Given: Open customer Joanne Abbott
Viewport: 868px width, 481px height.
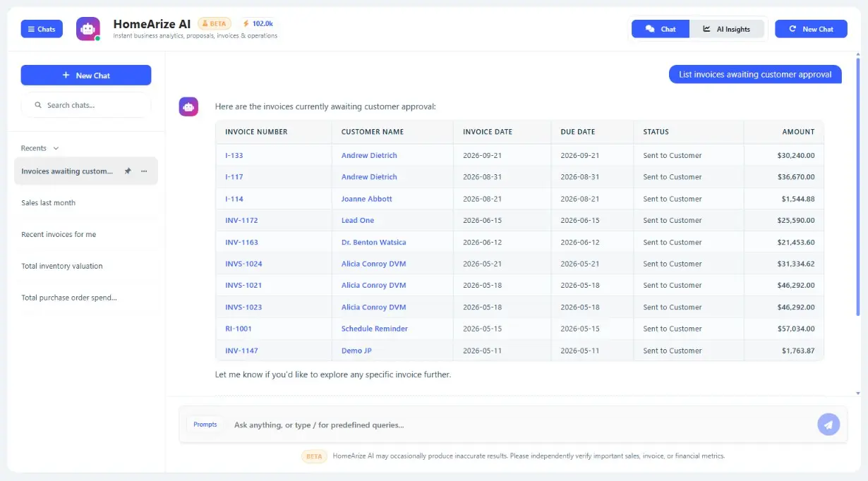Looking at the screenshot, I should point(367,199).
